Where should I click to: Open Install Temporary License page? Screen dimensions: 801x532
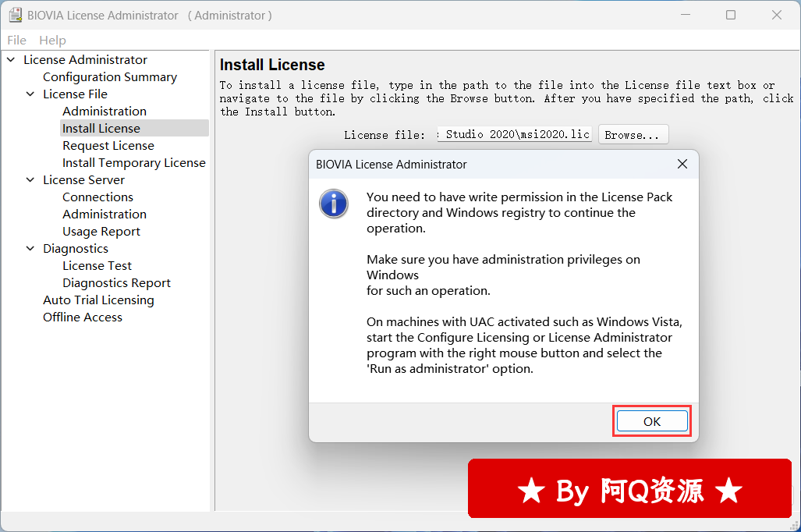[133, 163]
